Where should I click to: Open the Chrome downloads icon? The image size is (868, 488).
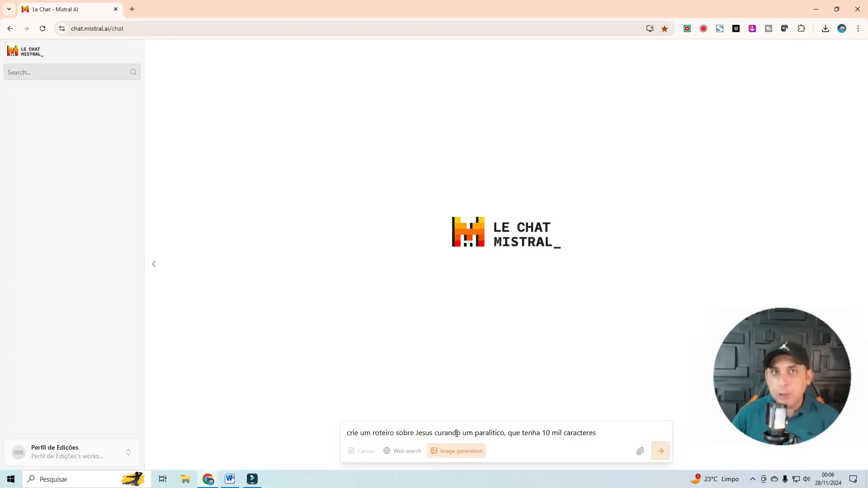(x=826, y=28)
